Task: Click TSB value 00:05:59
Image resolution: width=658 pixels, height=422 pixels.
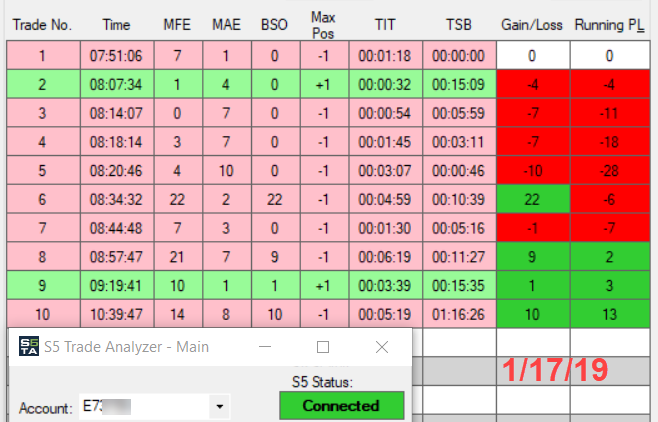Action: point(460,113)
